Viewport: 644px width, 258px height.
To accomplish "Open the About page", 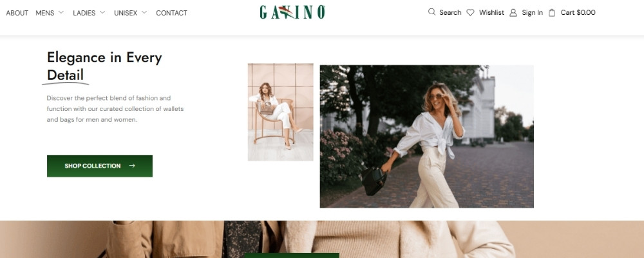I will pos(17,13).
